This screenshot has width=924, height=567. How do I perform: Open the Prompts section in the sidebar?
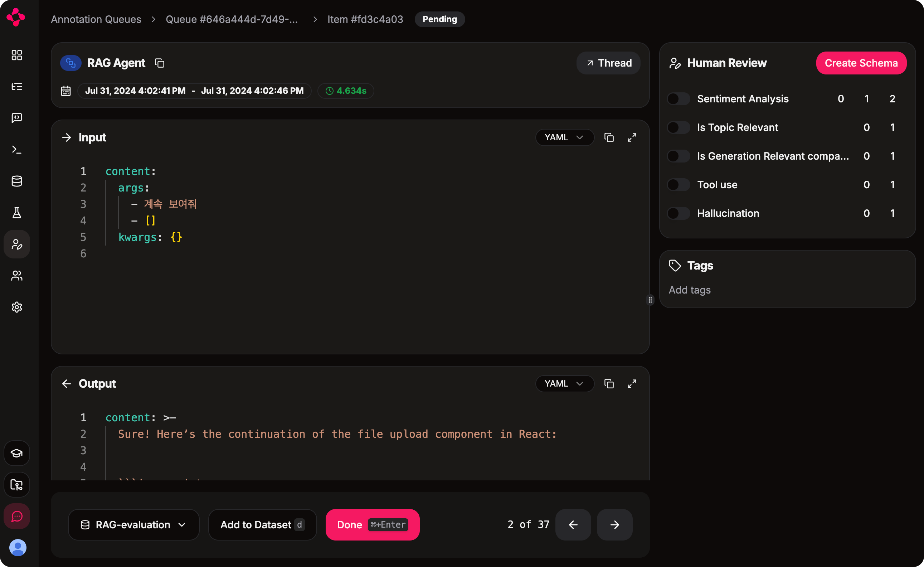(x=16, y=118)
